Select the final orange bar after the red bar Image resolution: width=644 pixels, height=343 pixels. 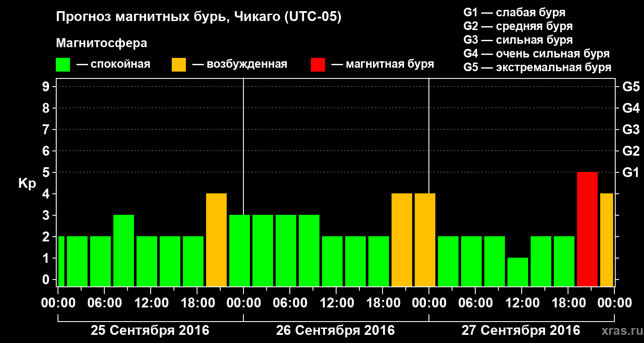tap(607, 240)
